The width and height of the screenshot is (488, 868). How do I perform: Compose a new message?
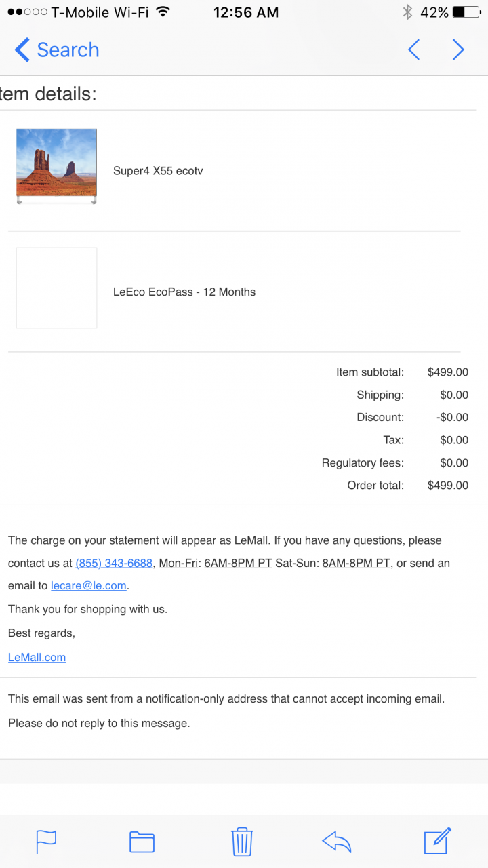437,841
